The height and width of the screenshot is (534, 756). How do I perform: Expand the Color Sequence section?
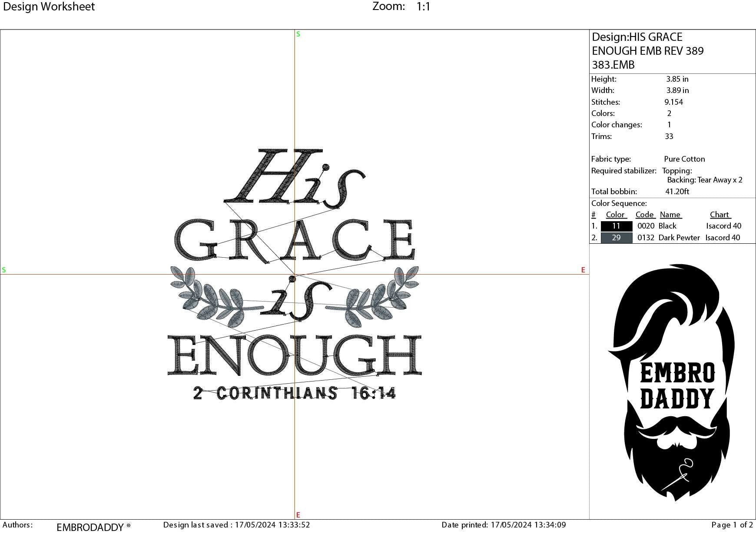click(619, 203)
